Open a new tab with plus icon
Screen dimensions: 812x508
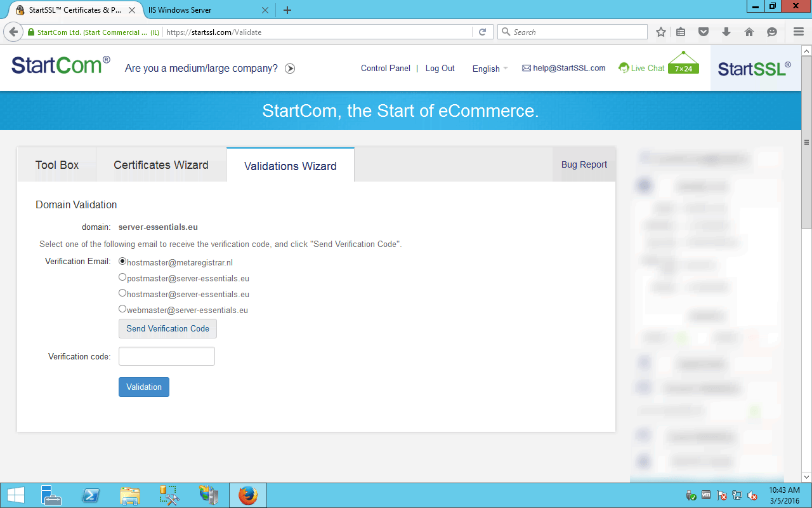coord(287,10)
